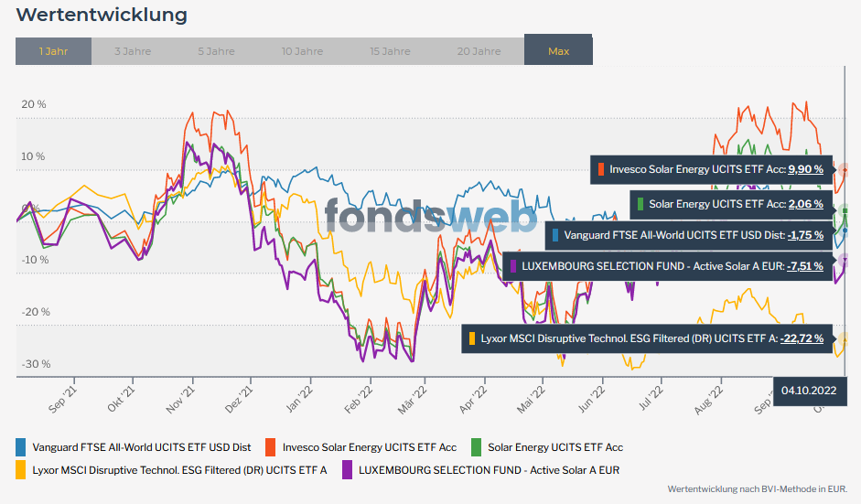
Task: Select the 1 Jahr time range tab
Action: (x=53, y=51)
